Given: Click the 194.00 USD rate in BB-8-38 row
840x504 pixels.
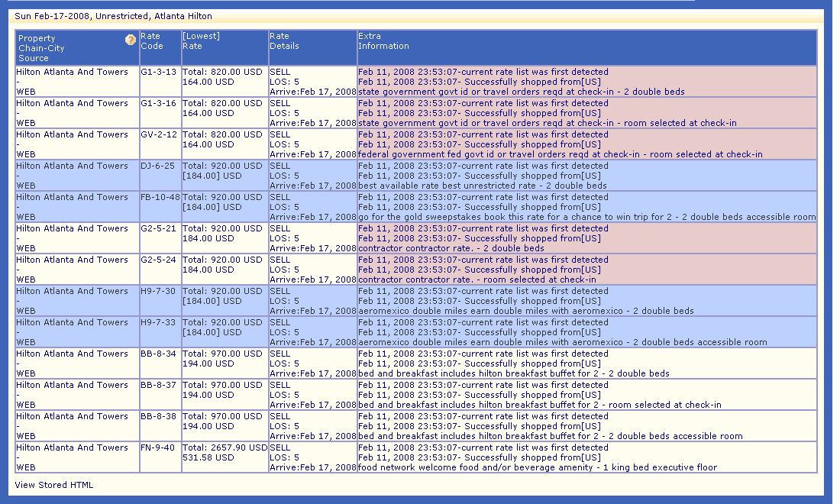Looking at the screenshot, I should [208, 427].
